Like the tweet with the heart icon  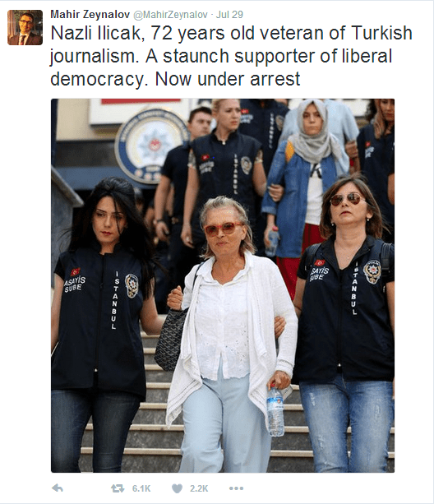tap(177, 488)
